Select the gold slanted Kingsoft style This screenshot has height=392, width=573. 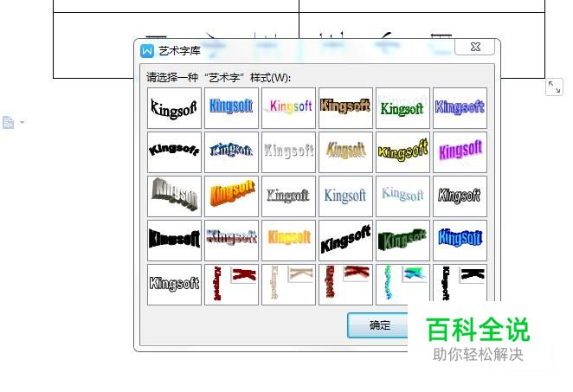point(345,152)
